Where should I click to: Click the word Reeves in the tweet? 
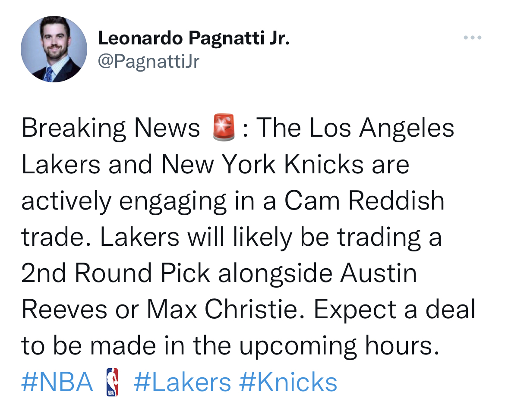pos(64,310)
